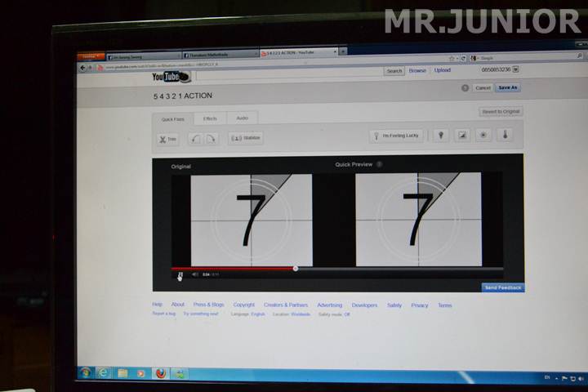
Task: Click the YouTube logo
Action: pyautogui.click(x=171, y=77)
